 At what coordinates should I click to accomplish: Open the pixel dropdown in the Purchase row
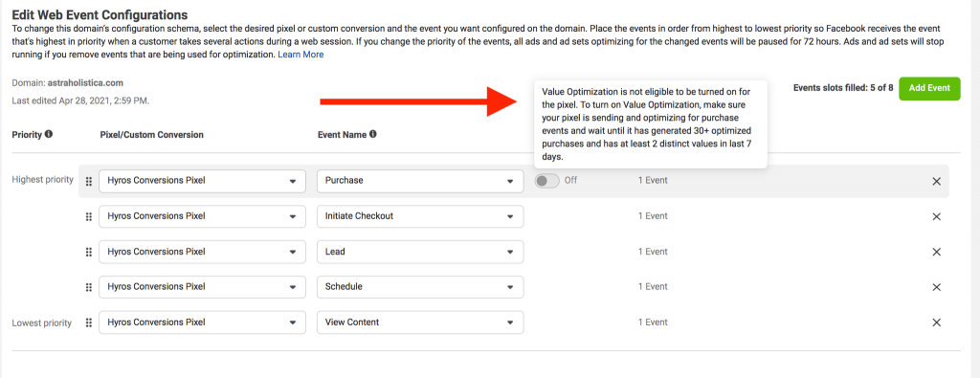[x=203, y=181]
